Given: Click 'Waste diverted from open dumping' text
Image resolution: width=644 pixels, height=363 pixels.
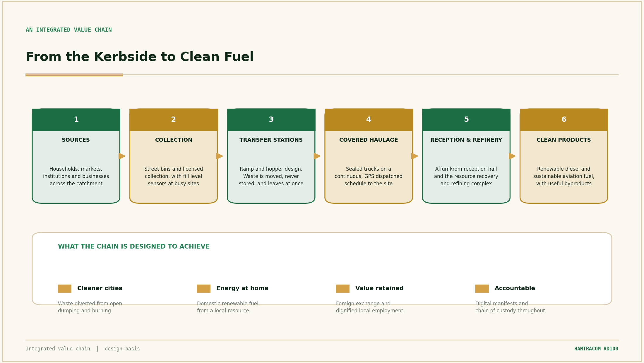Looking at the screenshot, I should click(x=90, y=307).
